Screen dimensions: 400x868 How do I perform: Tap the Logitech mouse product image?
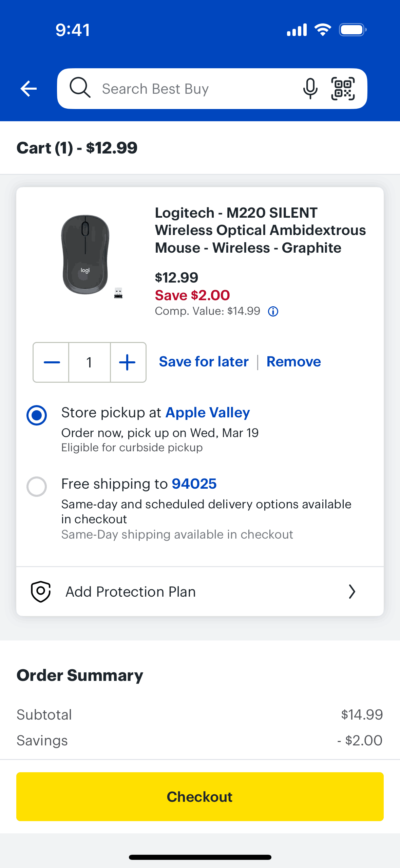pyautogui.click(x=85, y=255)
